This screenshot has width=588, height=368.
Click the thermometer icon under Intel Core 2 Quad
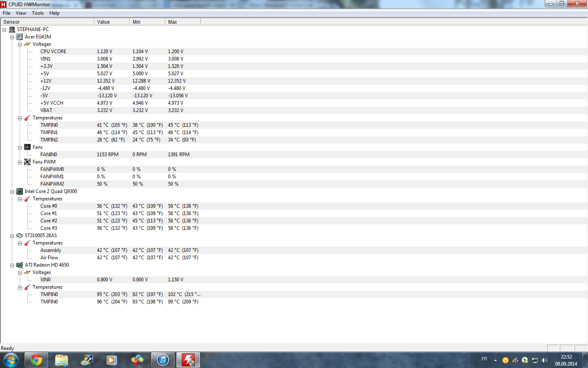point(27,199)
